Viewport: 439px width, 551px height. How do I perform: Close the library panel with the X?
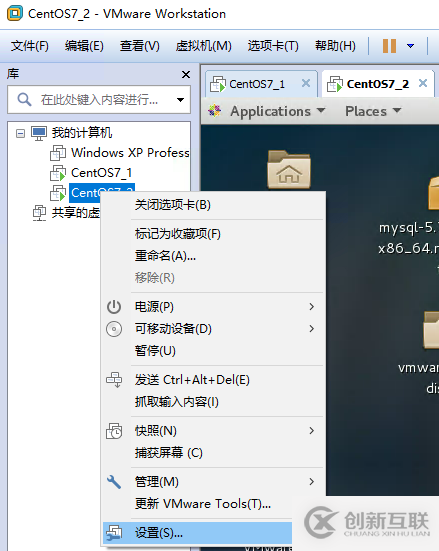tap(186, 74)
